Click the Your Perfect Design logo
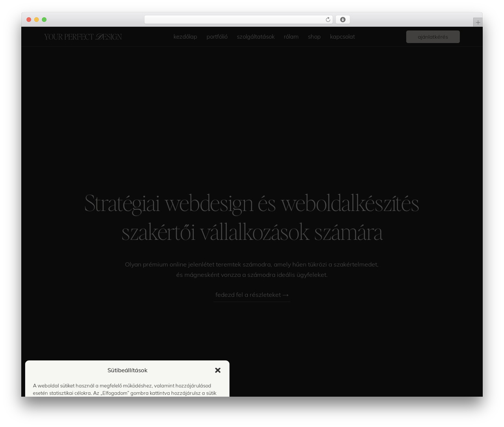This screenshot has height=427, width=504. pos(83,37)
